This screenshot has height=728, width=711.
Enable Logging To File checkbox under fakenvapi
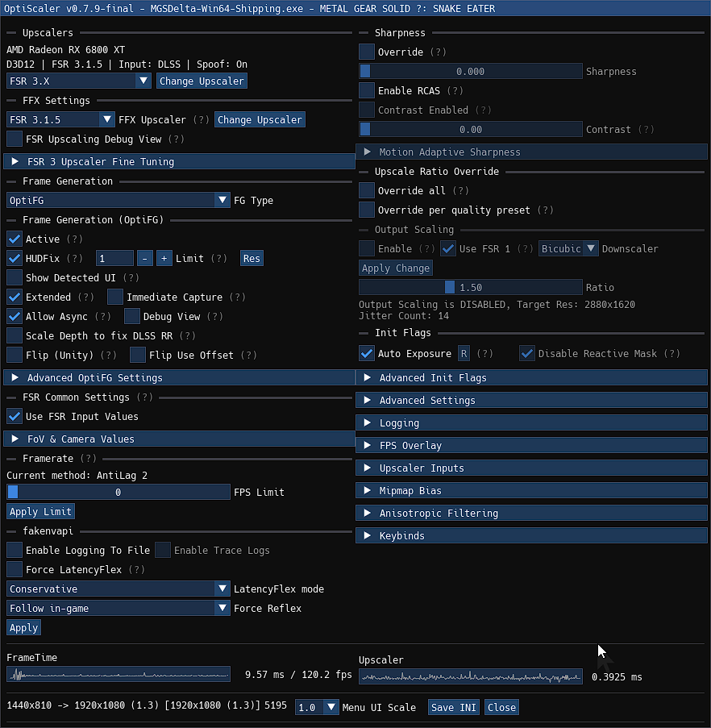point(15,550)
